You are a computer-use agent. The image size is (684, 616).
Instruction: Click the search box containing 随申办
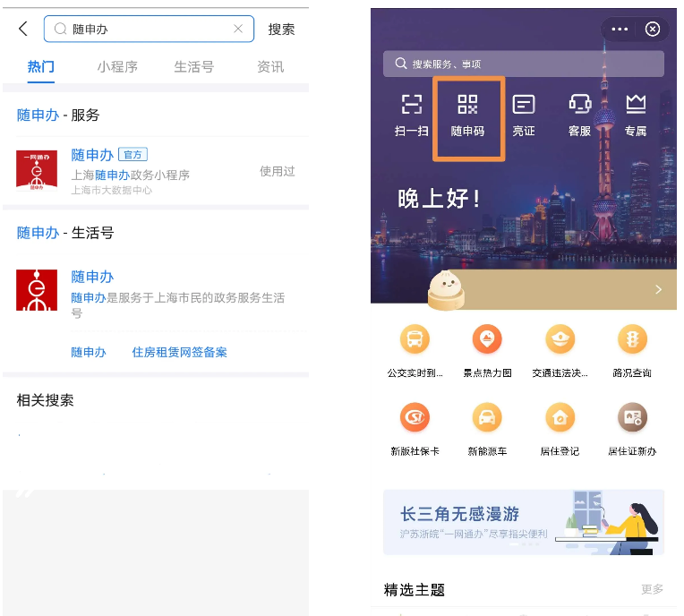[x=149, y=29]
